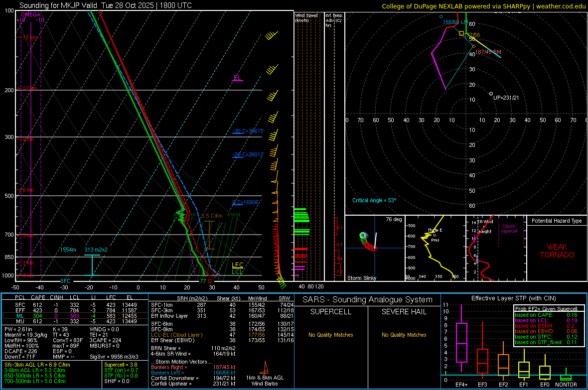Screen dimensions: 588x390
Task: Click the 'Sfc-3km AGL LR = 6.9 C/km' line
Action: pyautogui.click(x=37, y=365)
